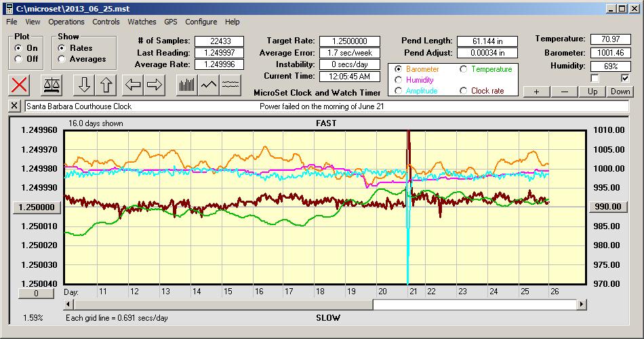Click the balance scale icon

pyautogui.click(x=51, y=85)
